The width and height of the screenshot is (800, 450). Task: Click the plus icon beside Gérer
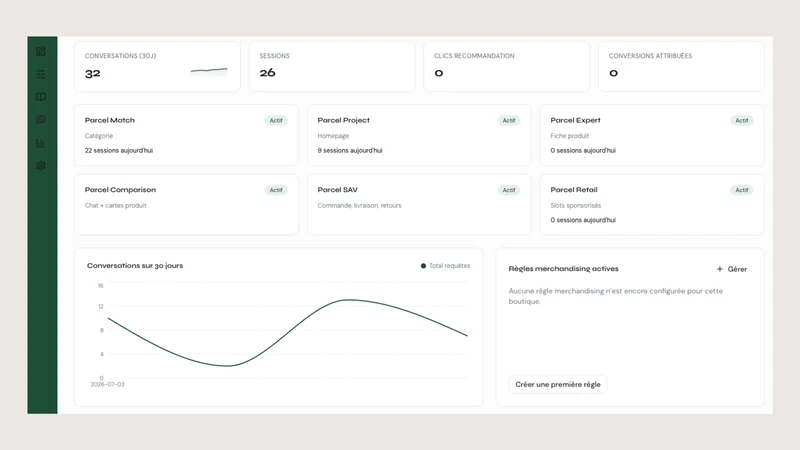719,269
